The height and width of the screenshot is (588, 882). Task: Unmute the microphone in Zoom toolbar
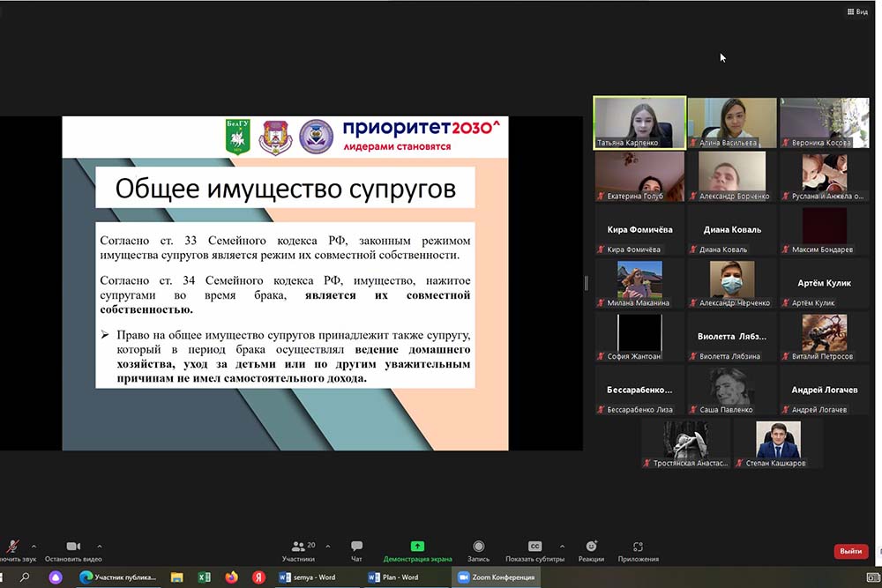coord(12,547)
